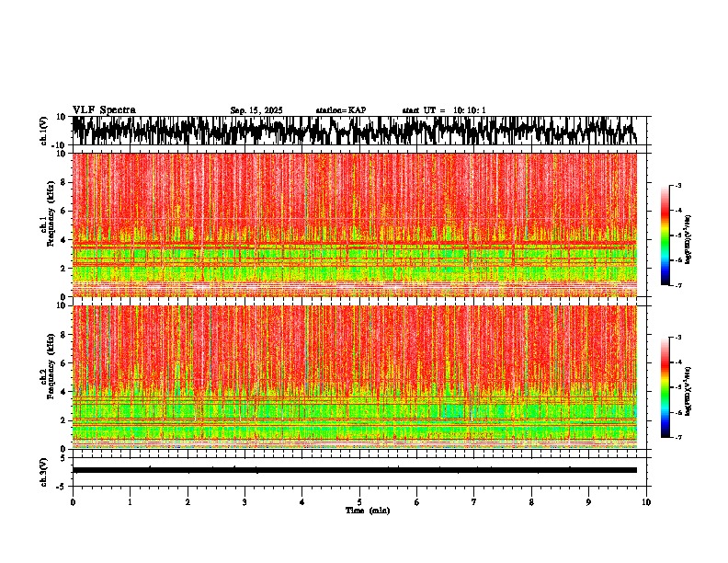
Task: Click the 8 kHz tick on ch.2 frequency axis
Action: click(x=65, y=335)
